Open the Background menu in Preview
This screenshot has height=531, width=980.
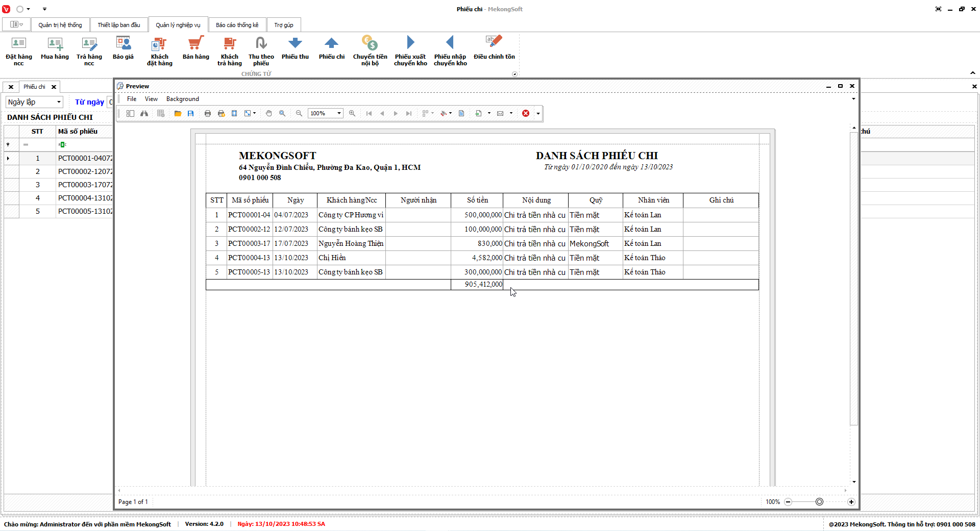pos(182,99)
